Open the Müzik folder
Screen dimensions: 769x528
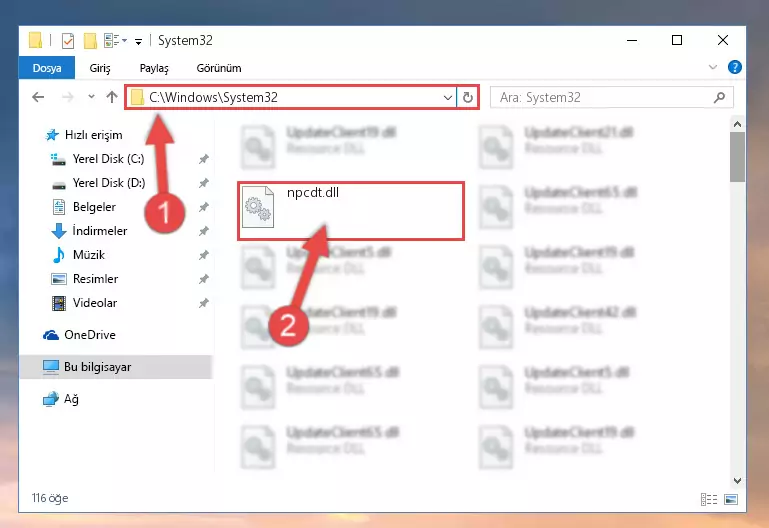pyautogui.click(x=89, y=255)
